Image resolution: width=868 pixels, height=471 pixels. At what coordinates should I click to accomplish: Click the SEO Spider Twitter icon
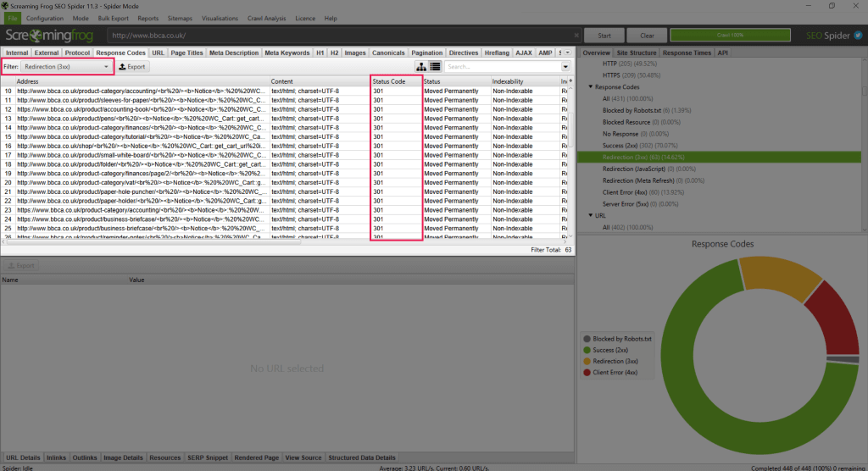858,36
